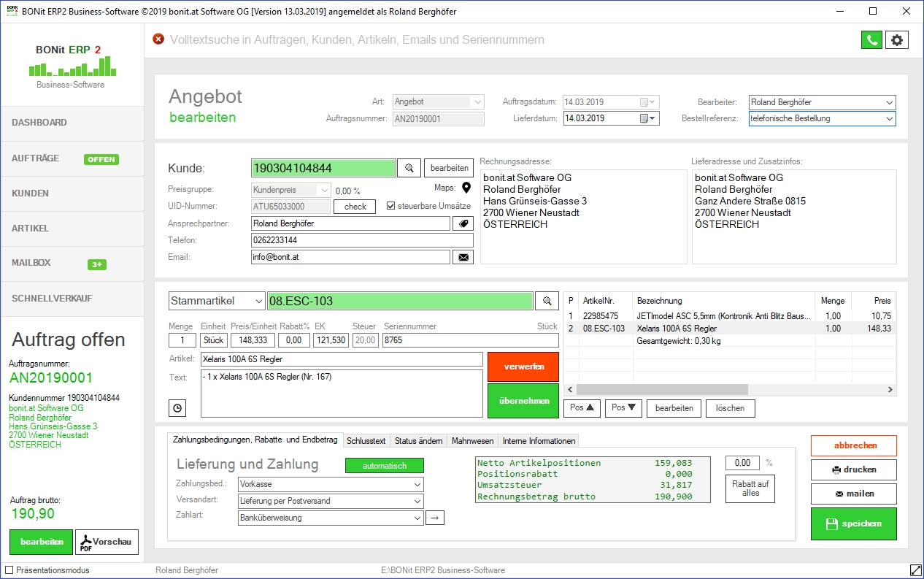Click bearbeiten next to Kunde field
Image resolution: width=924 pixels, height=579 pixels.
(x=449, y=169)
